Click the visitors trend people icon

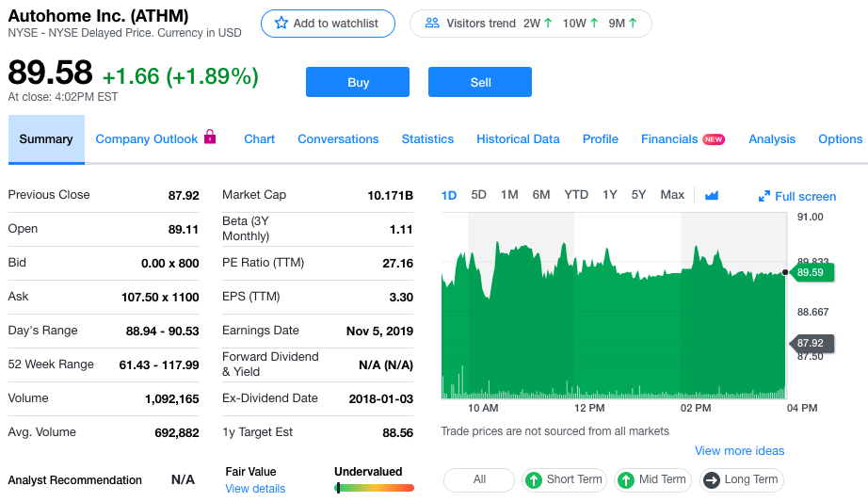pyautogui.click(x=432, y=23)
